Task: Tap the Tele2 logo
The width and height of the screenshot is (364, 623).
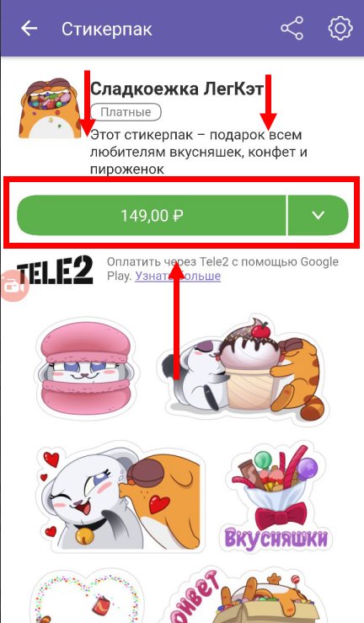Action: 55,270
